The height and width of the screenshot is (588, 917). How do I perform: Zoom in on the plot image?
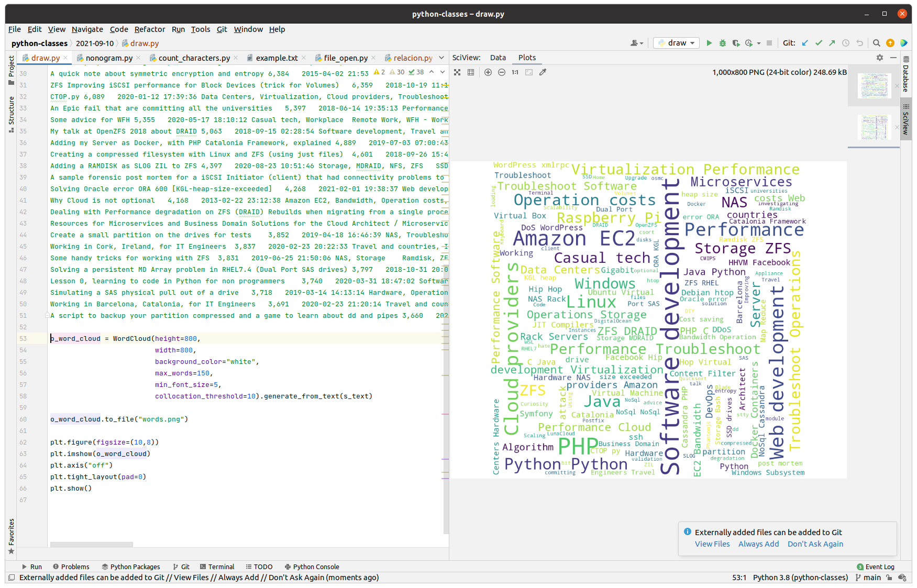(x=488, y=72)
